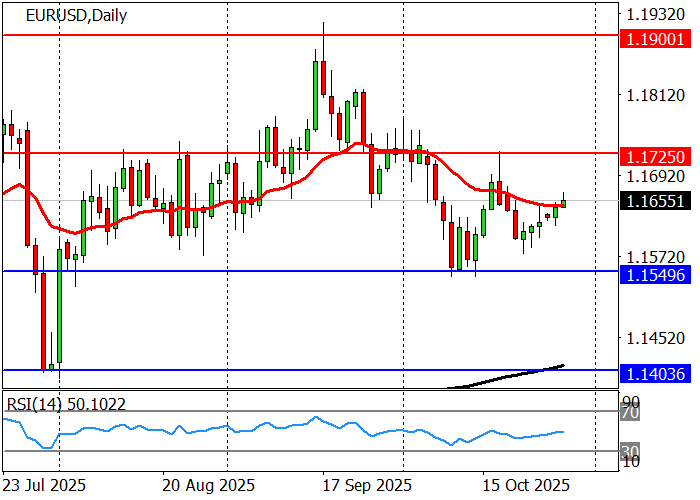This screenshot has height=500, width=700.
Task: Select the 23 Jul 2025 date label
Action: (45, 485)
